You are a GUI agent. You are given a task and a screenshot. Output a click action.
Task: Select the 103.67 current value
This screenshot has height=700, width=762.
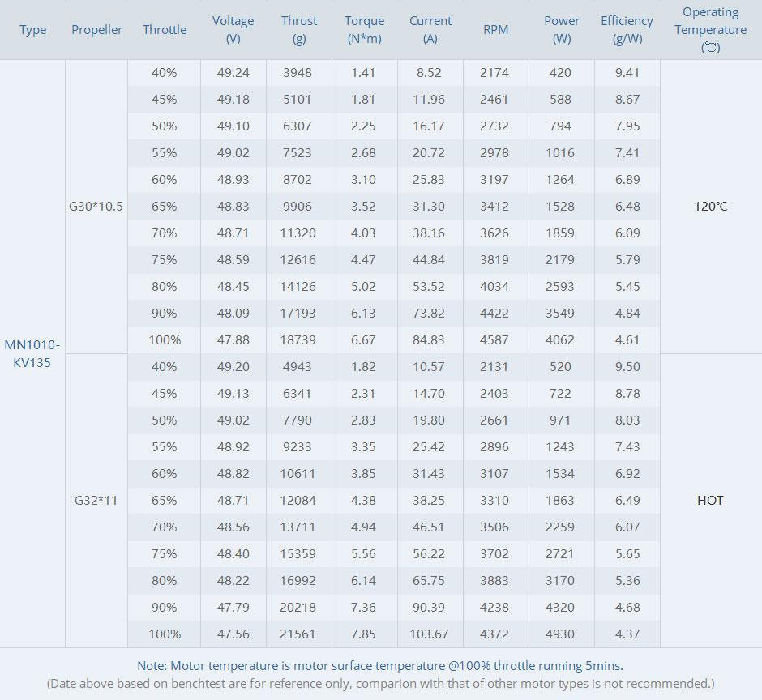click(x=430, y=634)
